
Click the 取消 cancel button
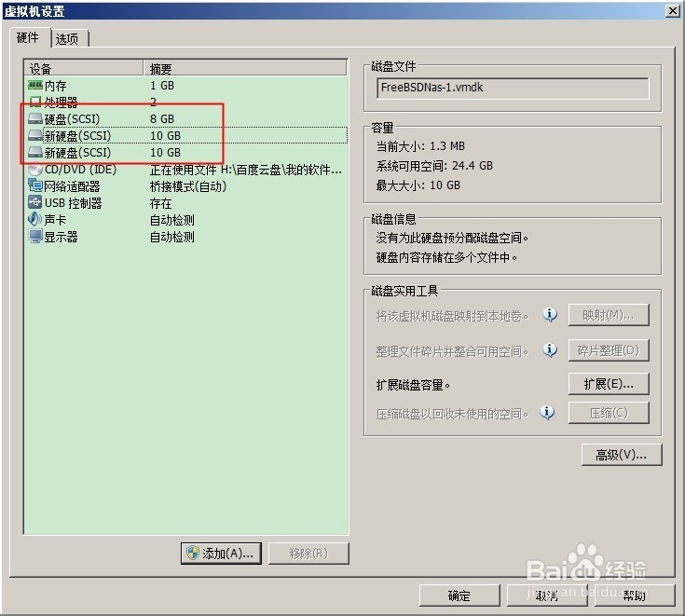coord(547,595)
